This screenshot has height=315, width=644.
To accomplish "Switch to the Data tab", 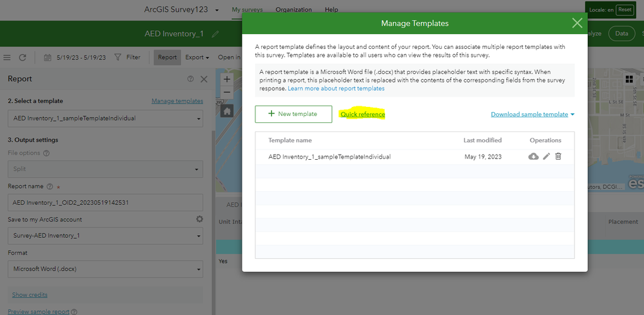I will [621, 33].
